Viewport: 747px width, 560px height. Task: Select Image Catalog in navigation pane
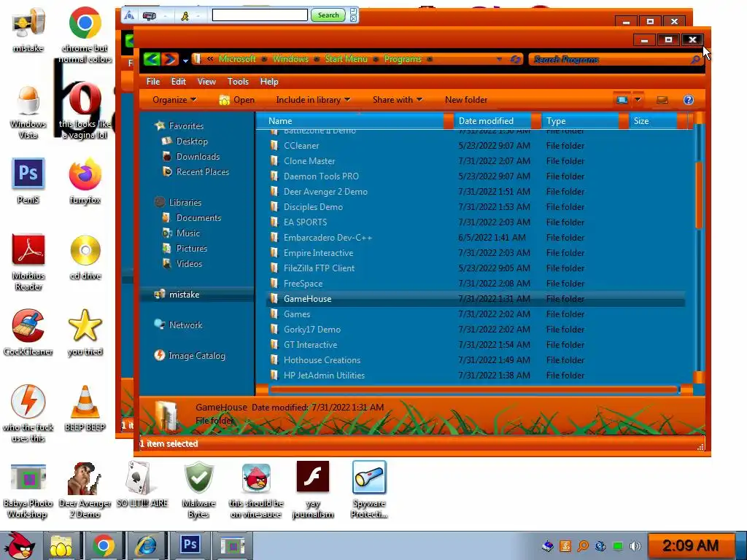pyautogui.click(x=190, y=355)
